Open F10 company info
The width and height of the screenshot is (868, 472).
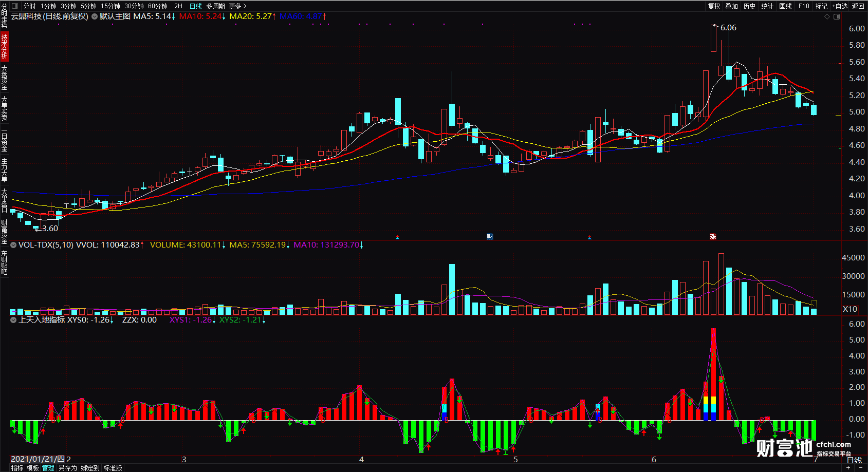click(804, 6)
